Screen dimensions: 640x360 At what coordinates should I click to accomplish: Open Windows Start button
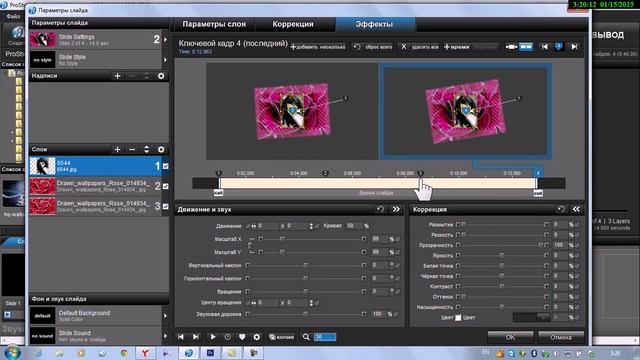click(12, 353)
